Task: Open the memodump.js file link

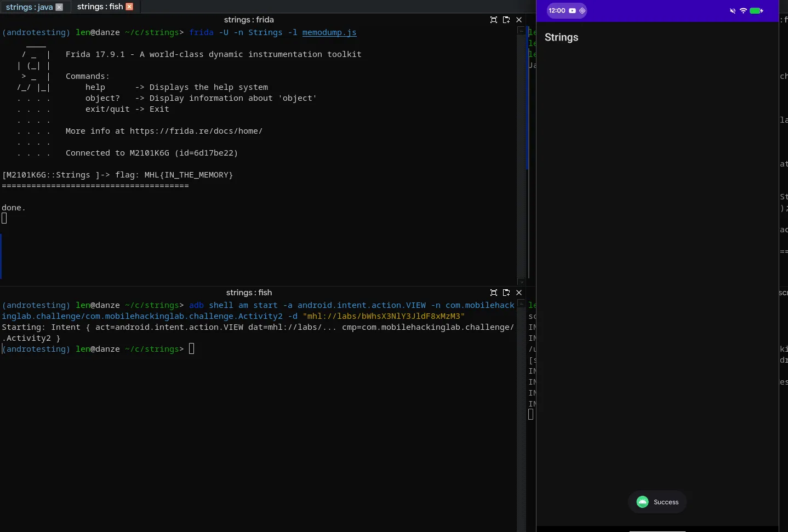Action: [x=329, y=32]
